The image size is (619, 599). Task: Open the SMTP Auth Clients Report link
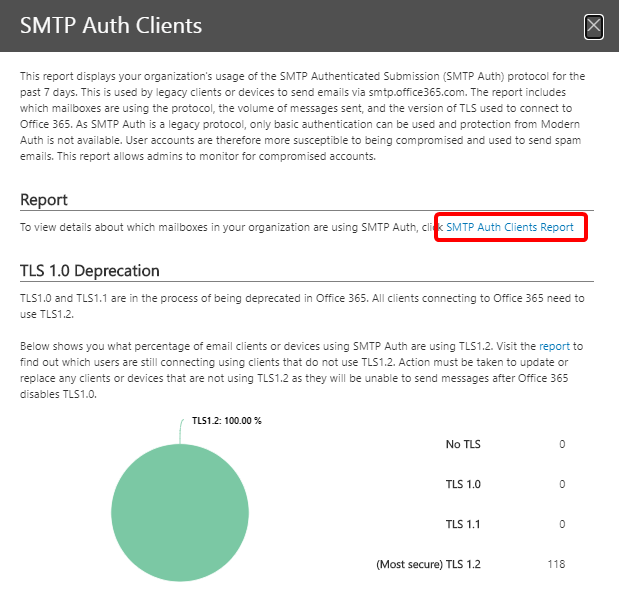click(x=509, y=227)
